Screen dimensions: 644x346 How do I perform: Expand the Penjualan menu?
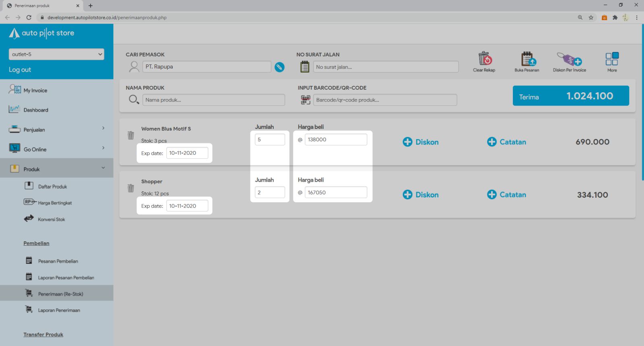[56, 130]
